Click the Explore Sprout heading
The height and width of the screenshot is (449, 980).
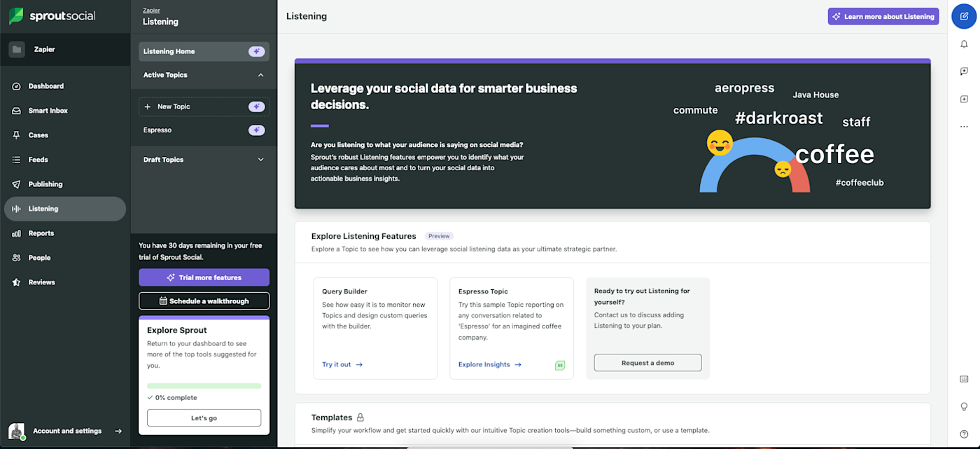[177, 330]
